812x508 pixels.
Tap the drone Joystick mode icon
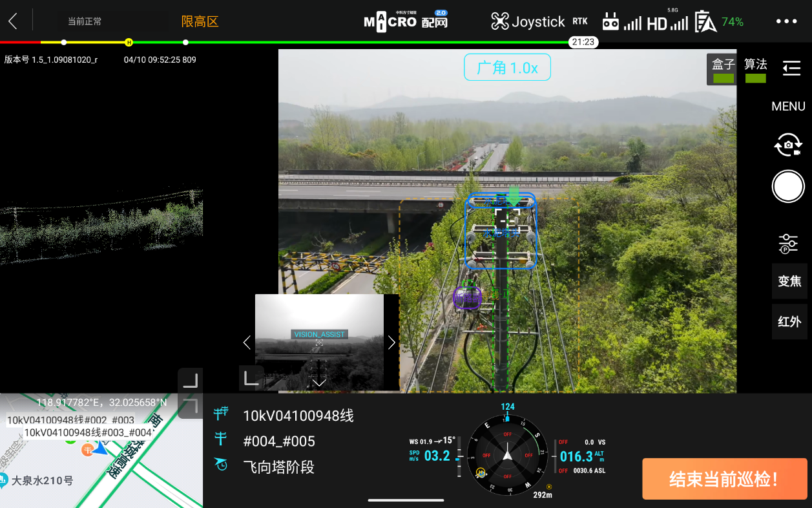pyautogui.click(x=500, y=21)
